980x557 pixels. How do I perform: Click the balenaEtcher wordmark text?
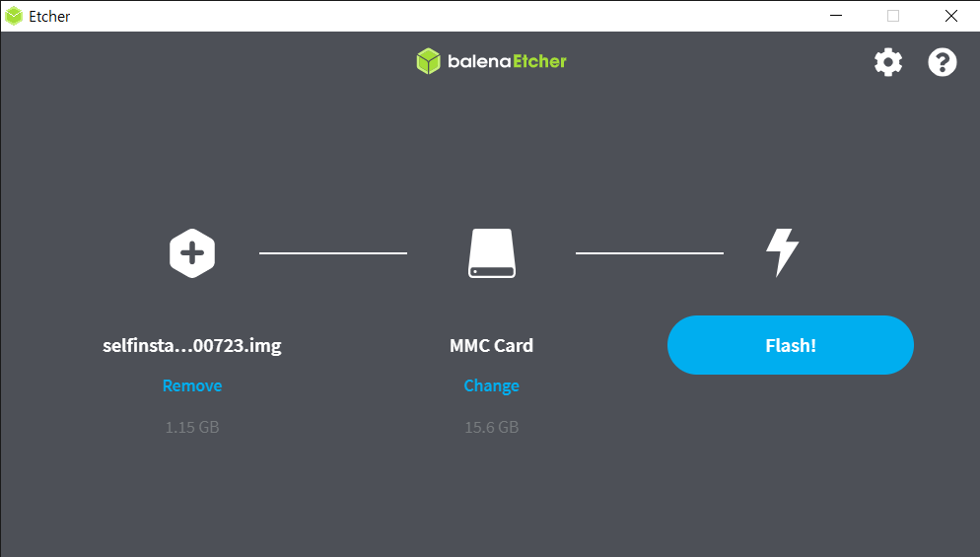click(x=507, y=61)
